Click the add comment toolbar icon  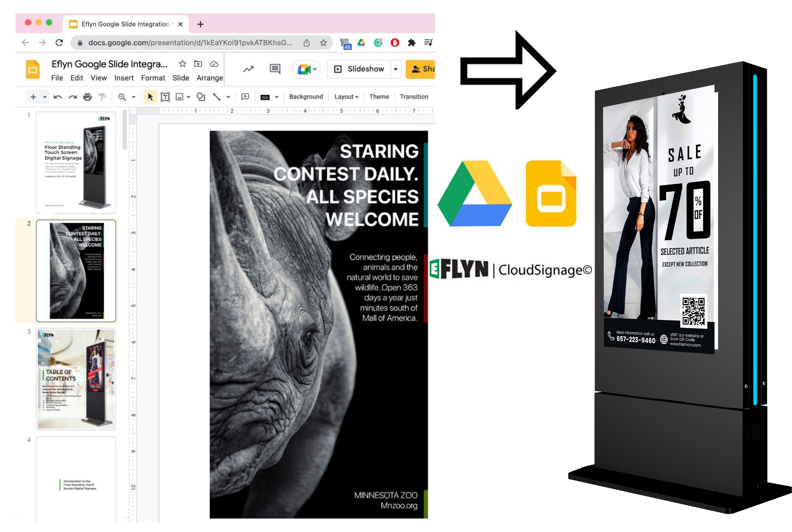pyautogui.click(x=245, y=97)
